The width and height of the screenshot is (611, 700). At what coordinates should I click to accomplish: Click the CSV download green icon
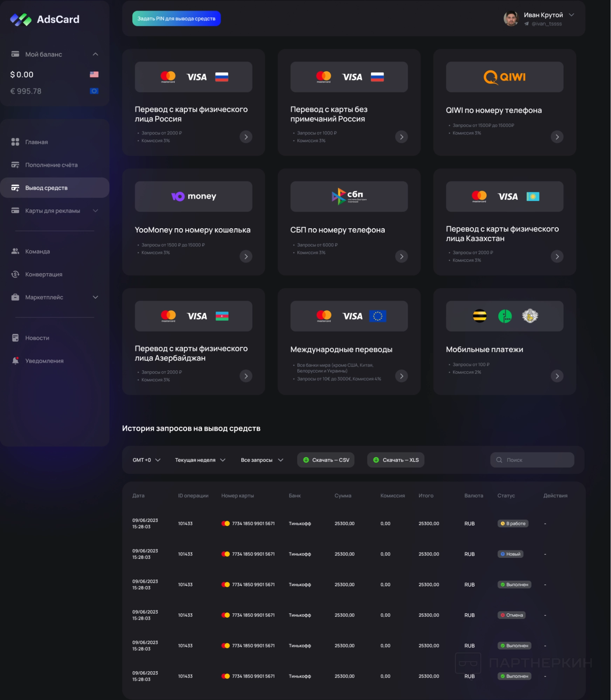pyautogui.click(x=306, y=460)
